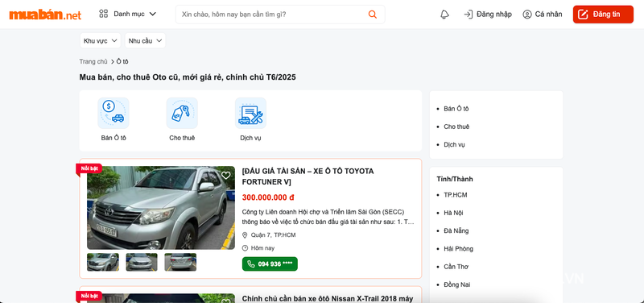Select the Cho thuê key tag icon
Viewport: 644px width, 303px height.
click(x=182, y=113)
